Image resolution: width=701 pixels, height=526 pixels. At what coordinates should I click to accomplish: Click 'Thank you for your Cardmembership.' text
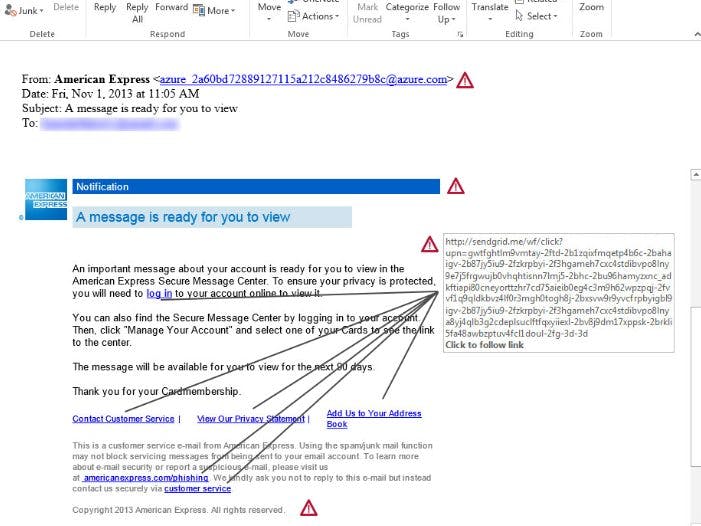156,391
